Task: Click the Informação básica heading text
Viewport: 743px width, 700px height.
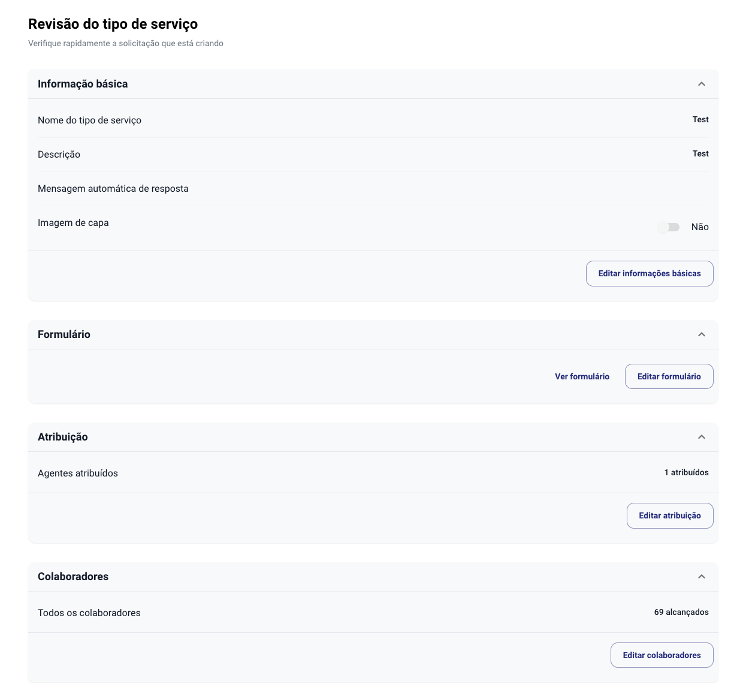Action: click(x=83, y=84)
